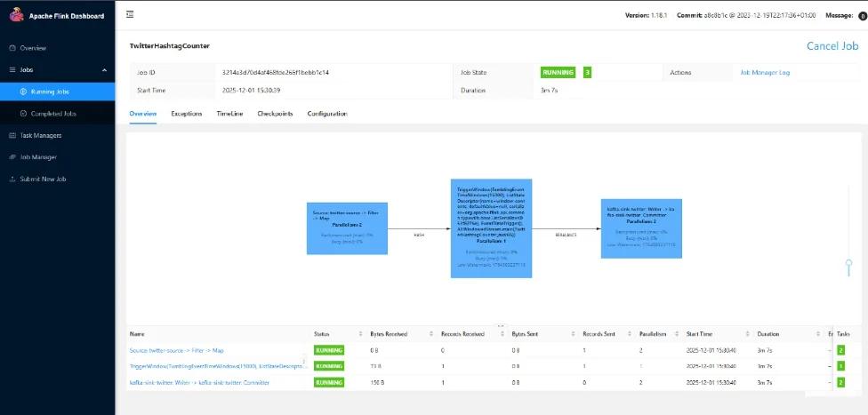Click the 150 B bytes received cell
This screenshot has height=415, width=868.
pos(378,382)
